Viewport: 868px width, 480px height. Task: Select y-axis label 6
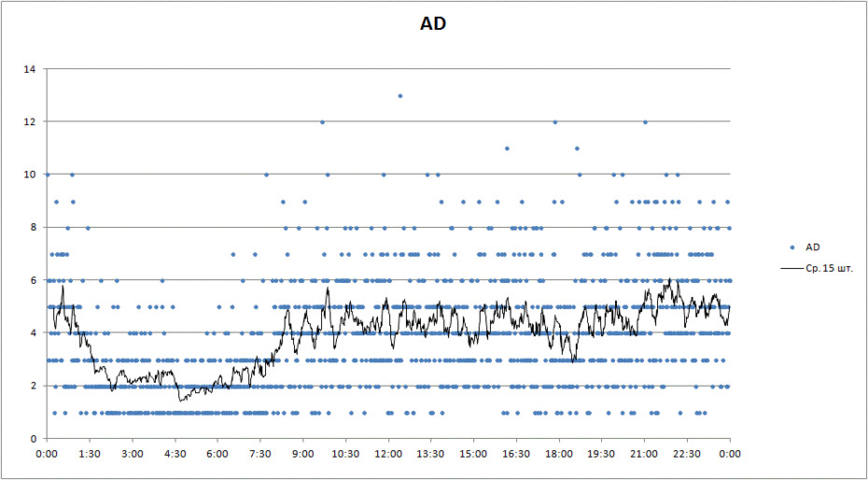coord(34,280)
